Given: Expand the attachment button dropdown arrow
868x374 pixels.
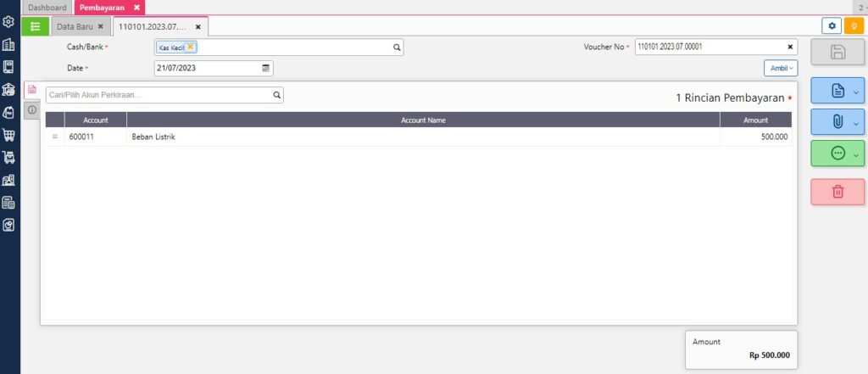Looking at the screenshot, I should tap(856, 124).
